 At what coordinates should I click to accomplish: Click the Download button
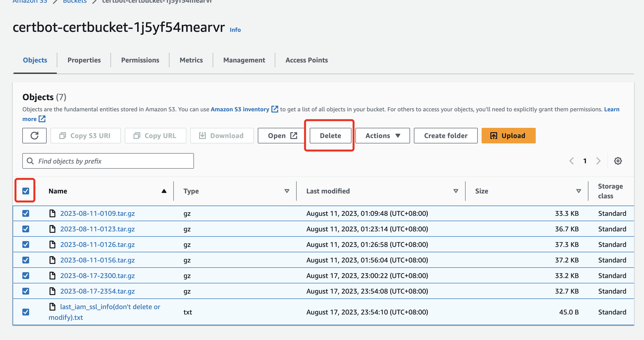(222, 136)
